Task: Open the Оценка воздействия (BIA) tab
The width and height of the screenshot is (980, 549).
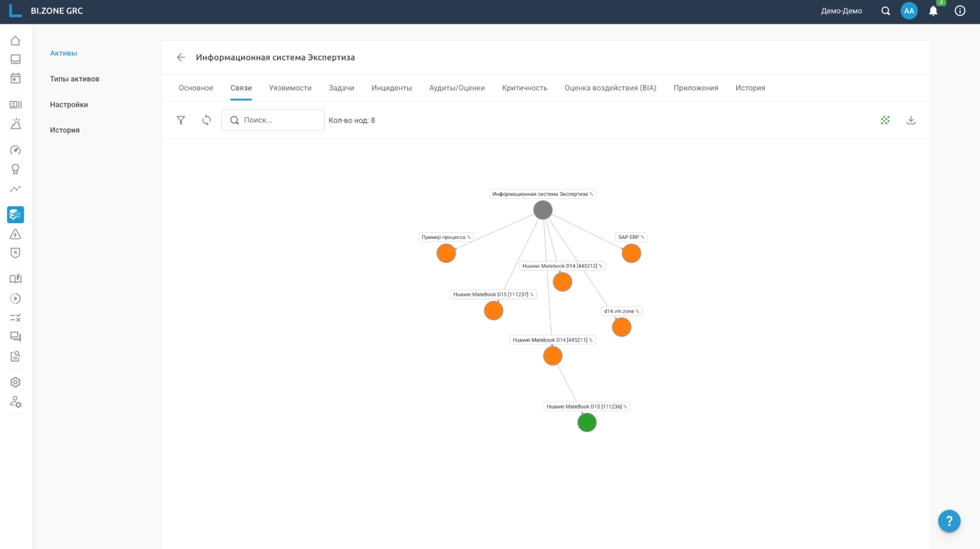Action: (x=610, y=88)
